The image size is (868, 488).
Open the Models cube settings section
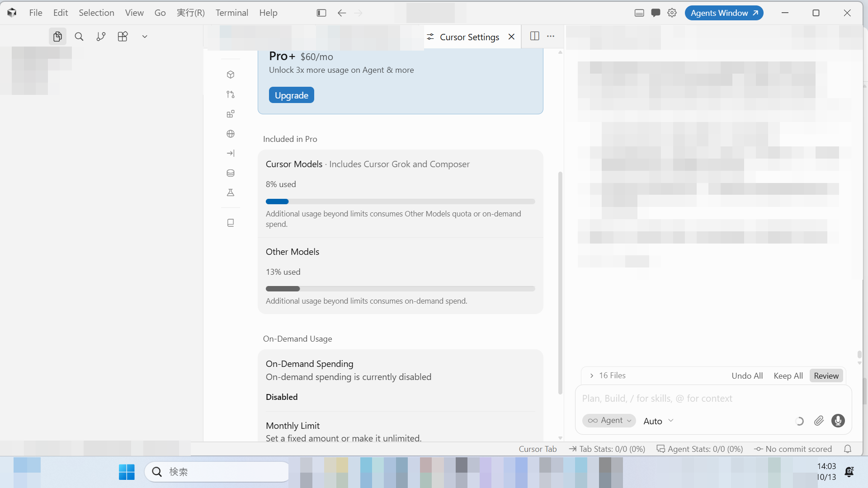[x=231, y=75]
